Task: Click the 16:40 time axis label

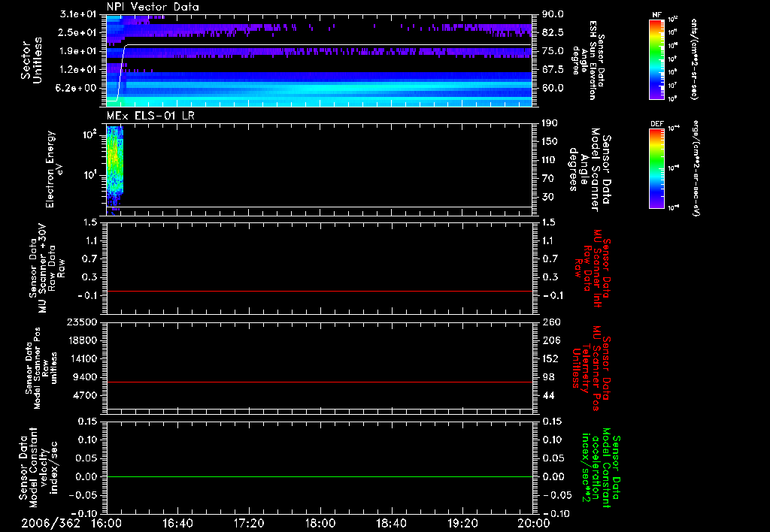Action: pos(177,523)
